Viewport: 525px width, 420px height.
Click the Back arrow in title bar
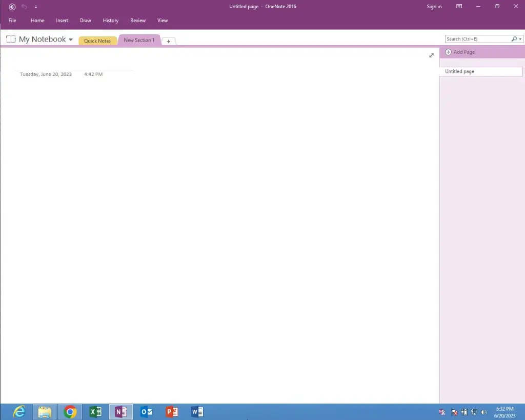(x=12, y=7)
